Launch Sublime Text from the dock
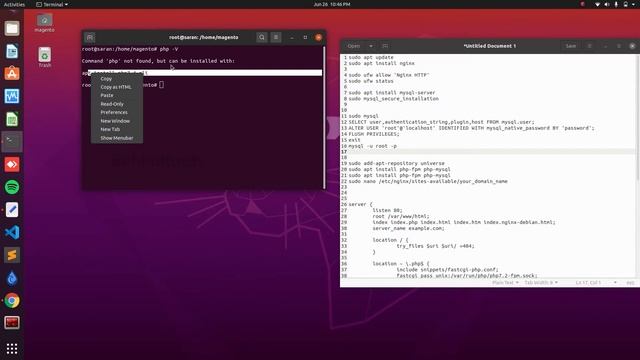Screen dimensions: 640x360 (x=12, y=255)
